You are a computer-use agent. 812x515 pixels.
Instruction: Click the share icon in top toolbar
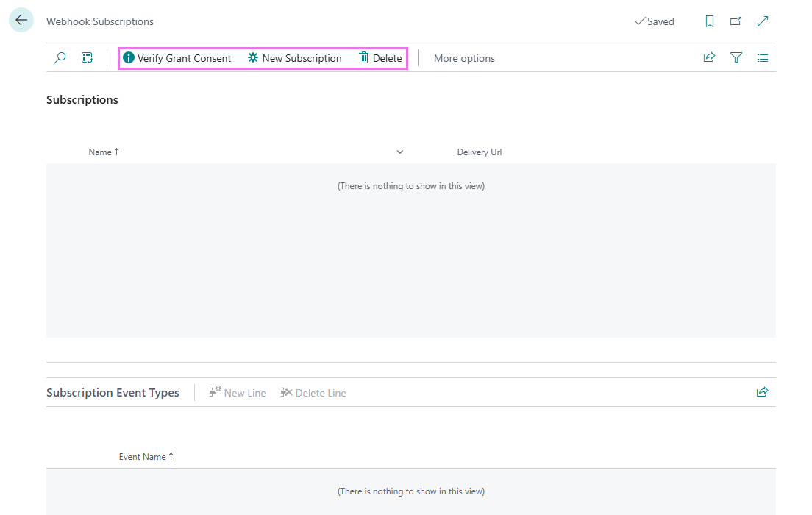point(709,57)
